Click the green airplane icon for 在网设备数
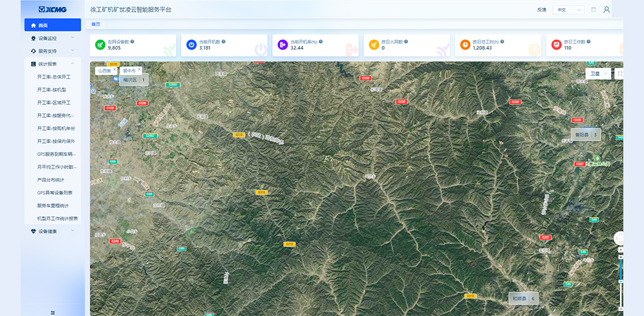 pyautogui.click(x=100, y=45)
